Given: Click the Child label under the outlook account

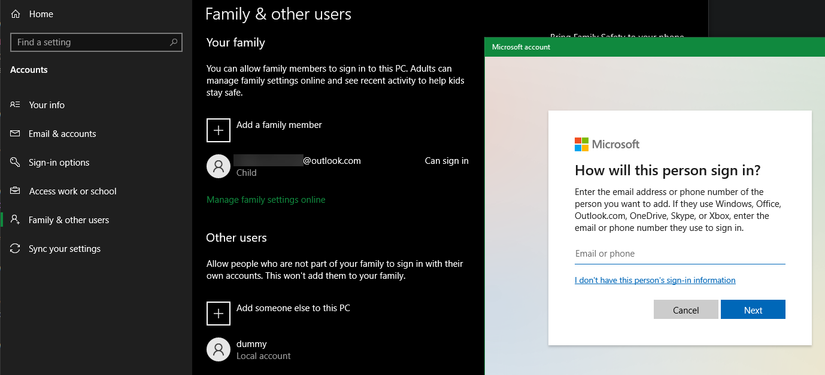Looking at the screenshot, I should click(x=246, y=173).
